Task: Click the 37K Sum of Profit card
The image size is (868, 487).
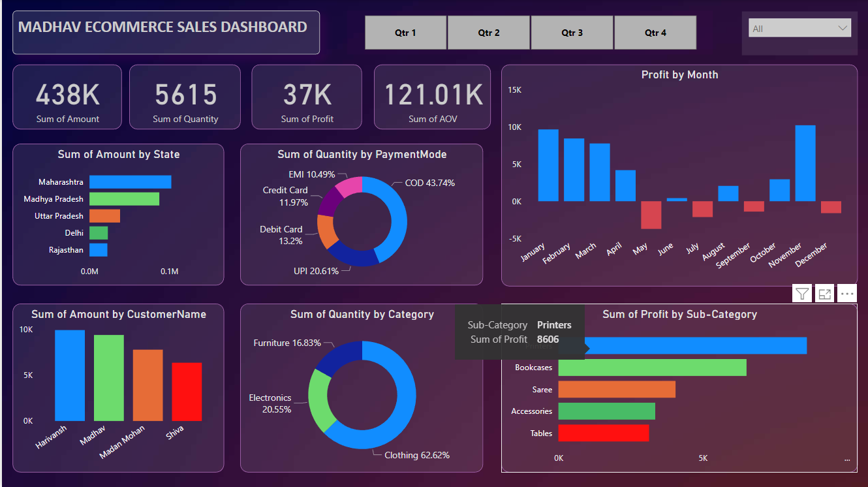Action: (306, 97)
